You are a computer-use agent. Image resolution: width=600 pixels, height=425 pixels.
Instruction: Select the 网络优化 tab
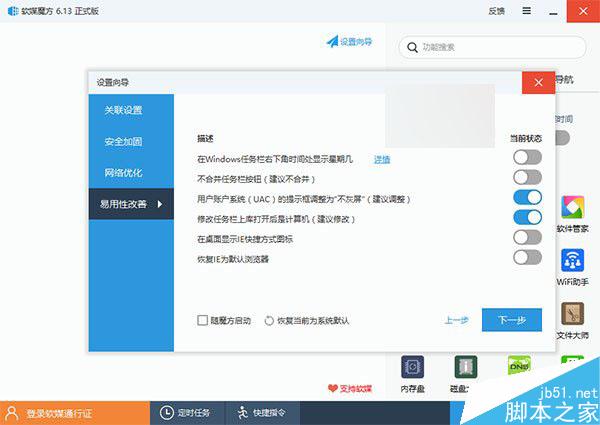pyautogui.click(x=123, y=173)
